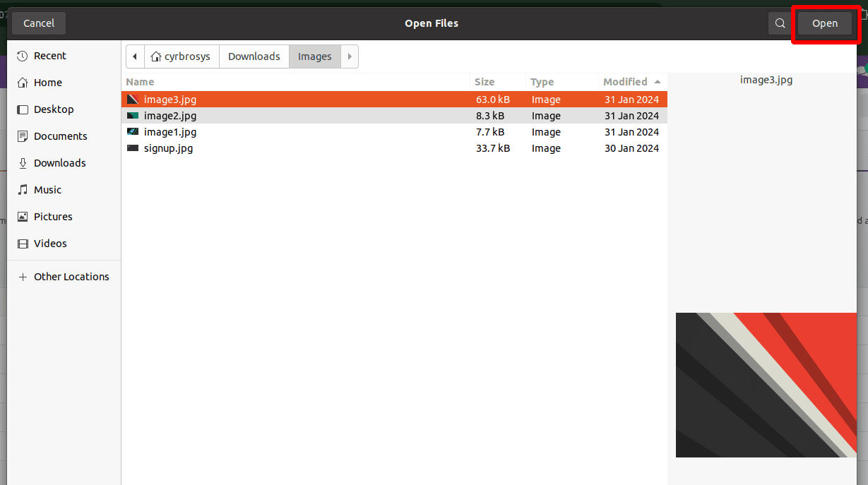Click the Open button
This screenshot has width=868, height=485.
tap(824, 23)
